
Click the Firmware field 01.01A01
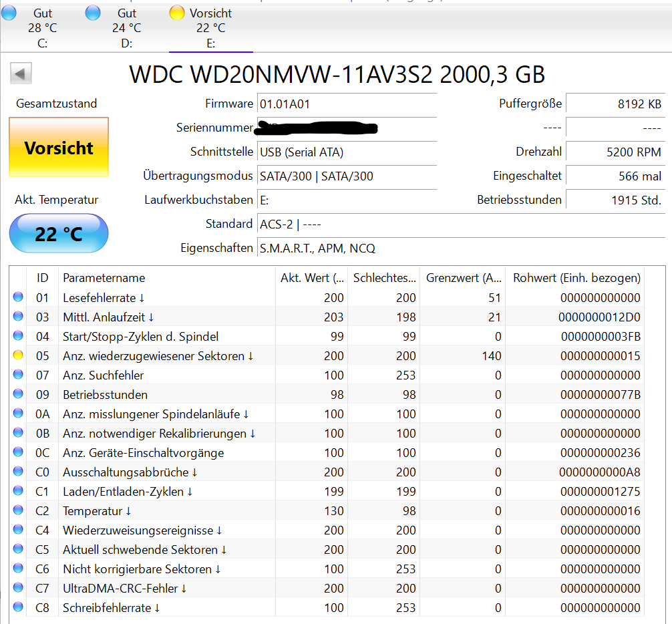click(347, 104)
